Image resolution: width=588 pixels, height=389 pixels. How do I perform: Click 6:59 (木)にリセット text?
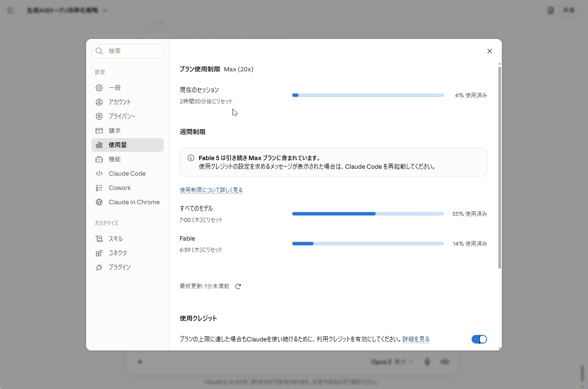[x=201, y=250]
